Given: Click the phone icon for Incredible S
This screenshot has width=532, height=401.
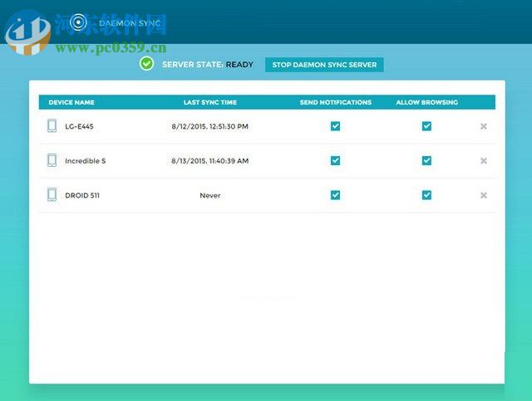Looking at the screenshot, I should pyautogui.click(x=52, y=160).
